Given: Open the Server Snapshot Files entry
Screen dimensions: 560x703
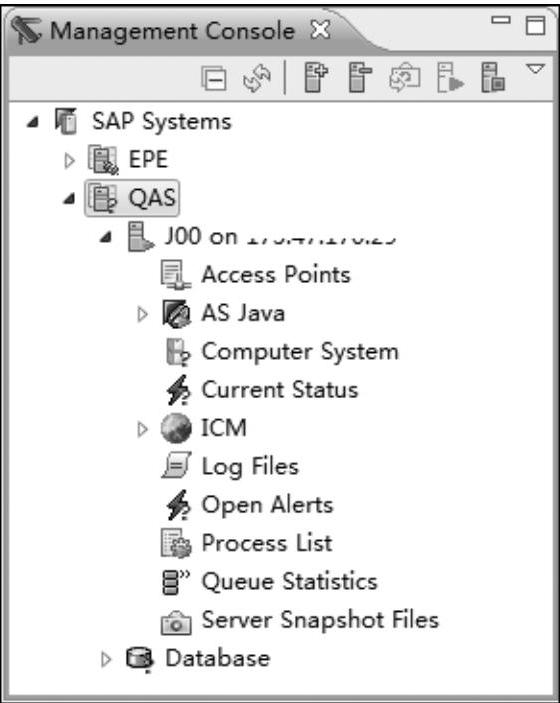Looking at the screenshot, I should coord(320,621).
